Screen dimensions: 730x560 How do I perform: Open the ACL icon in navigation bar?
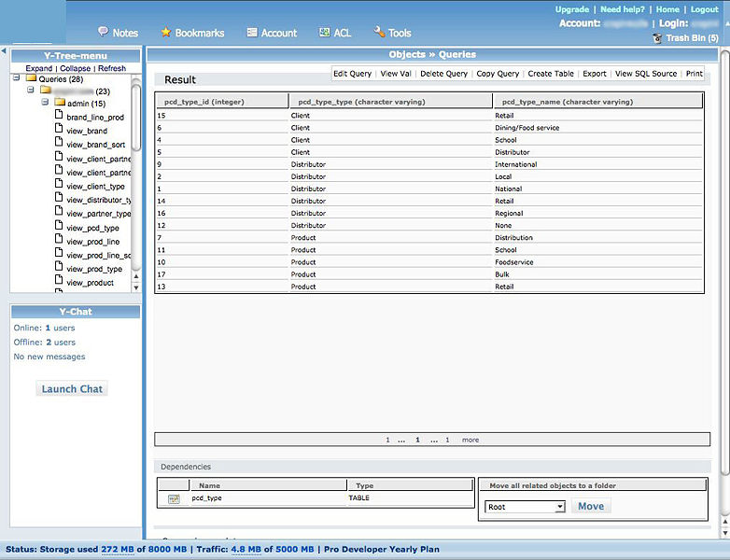tap(324, 32)
